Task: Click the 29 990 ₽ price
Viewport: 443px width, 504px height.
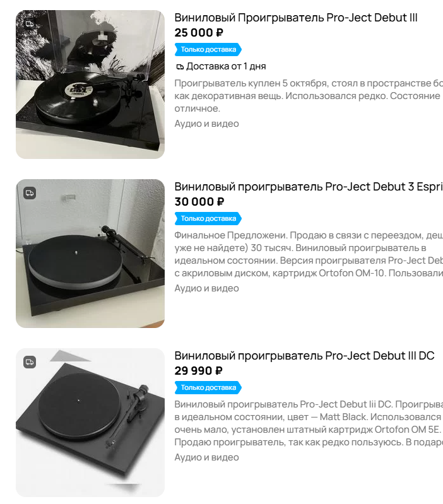Action: 198,371
